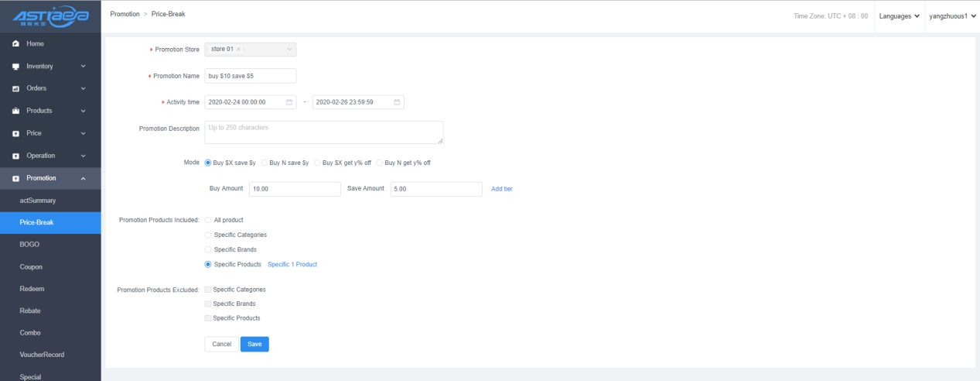Screen dimensions: 980x381
Task: Click the Operation icon in sidebar
Action: coord(15,156)
